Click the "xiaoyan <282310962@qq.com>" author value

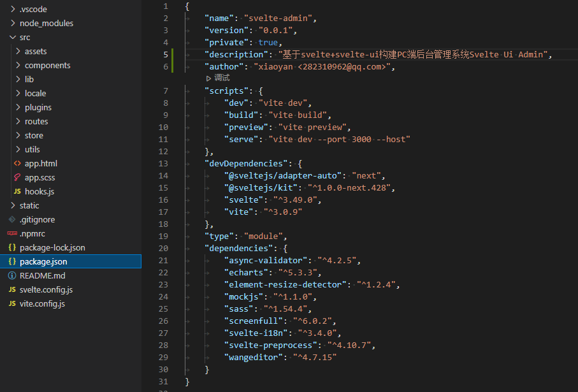[322, 67]
